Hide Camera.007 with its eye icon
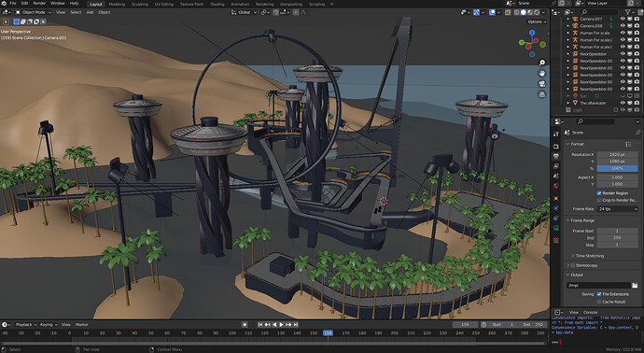This screenshot has width=644, height=353. pos(623,19)
